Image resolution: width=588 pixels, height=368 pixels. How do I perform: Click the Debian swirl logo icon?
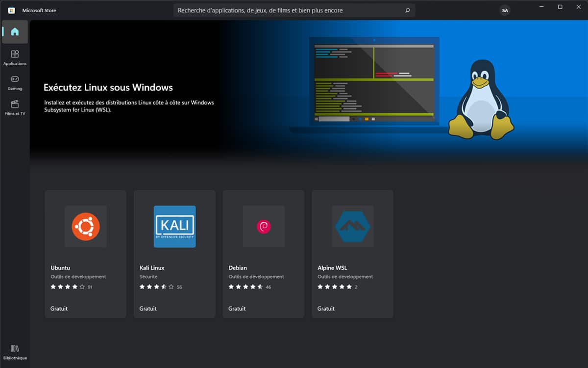pyautogui.click(x=264, y=226)
